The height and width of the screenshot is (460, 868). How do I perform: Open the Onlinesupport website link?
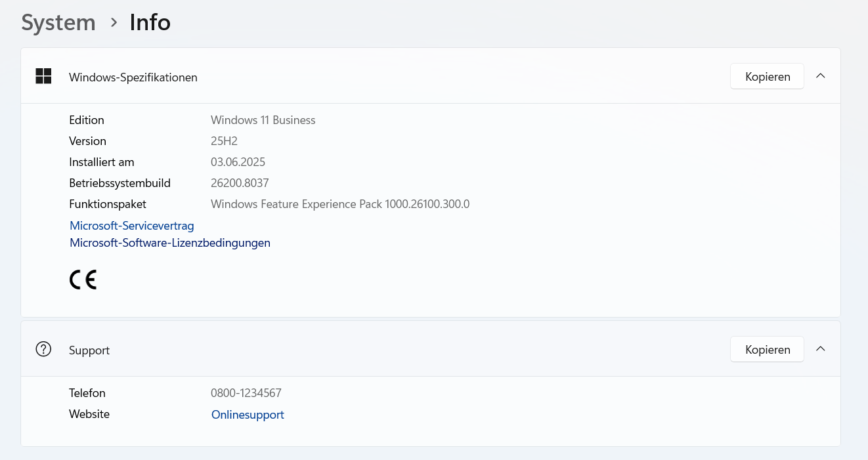coord(248,415)
